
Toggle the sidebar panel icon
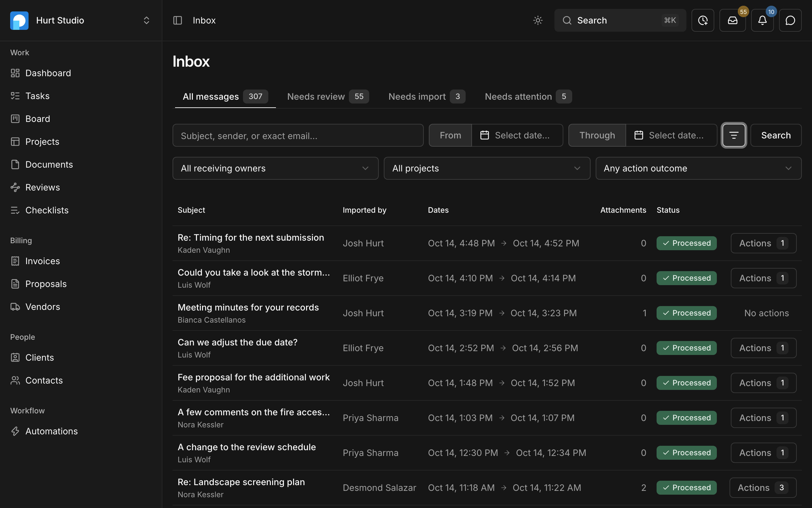click(178, 21)
